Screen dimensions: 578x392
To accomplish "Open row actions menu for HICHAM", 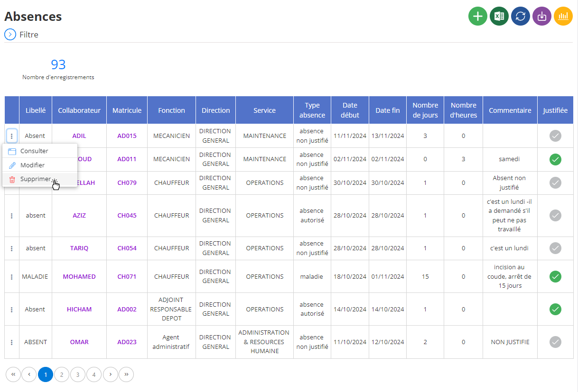I will pos(12,310).
